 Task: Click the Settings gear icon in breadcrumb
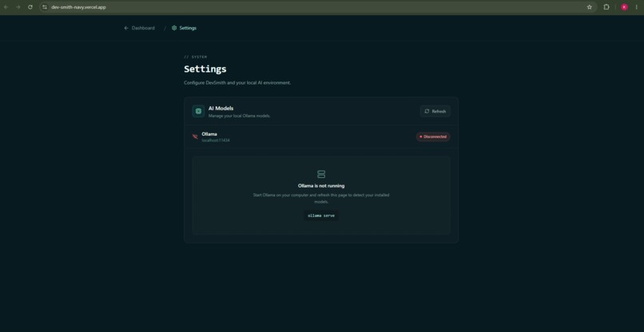174,28
